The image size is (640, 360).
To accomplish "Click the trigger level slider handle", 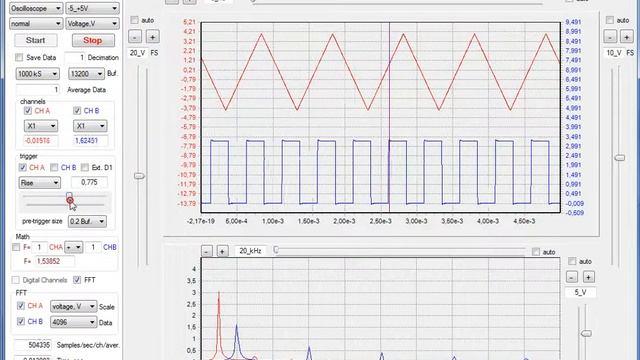I will (x=69, y=198).
